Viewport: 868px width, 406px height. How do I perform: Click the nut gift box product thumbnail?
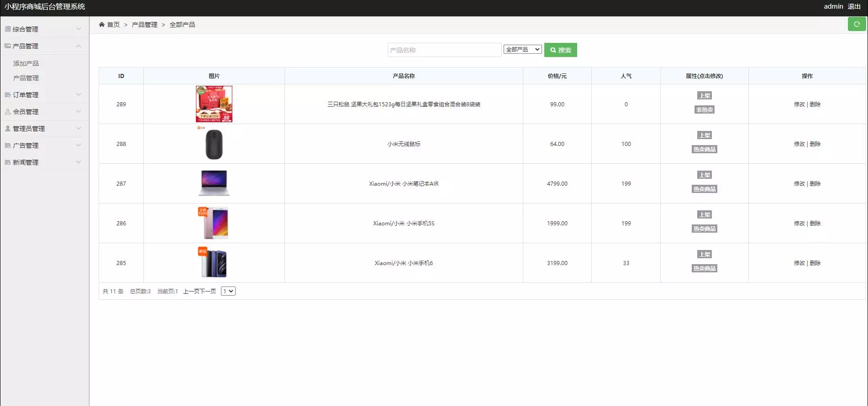(x=214, y=104)
